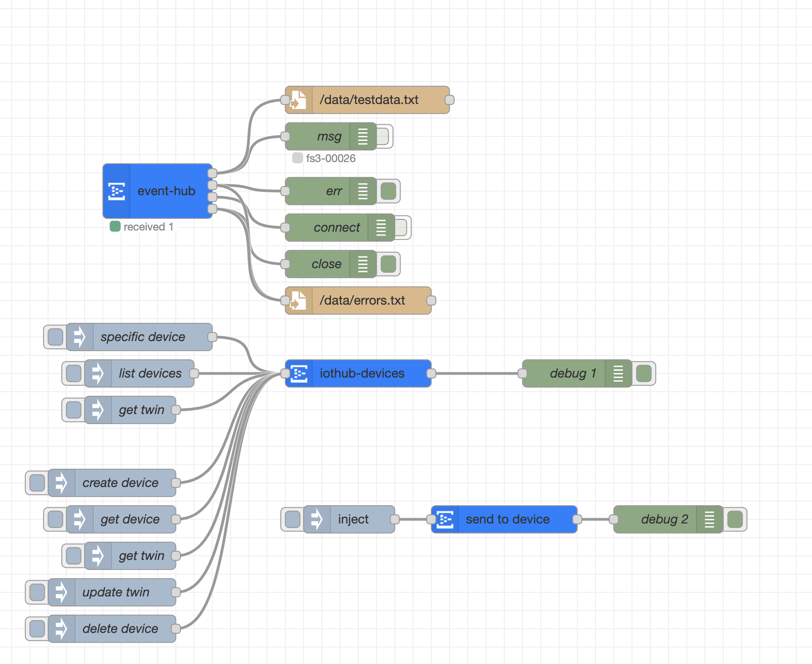Enable the msg debug node output

383,136
